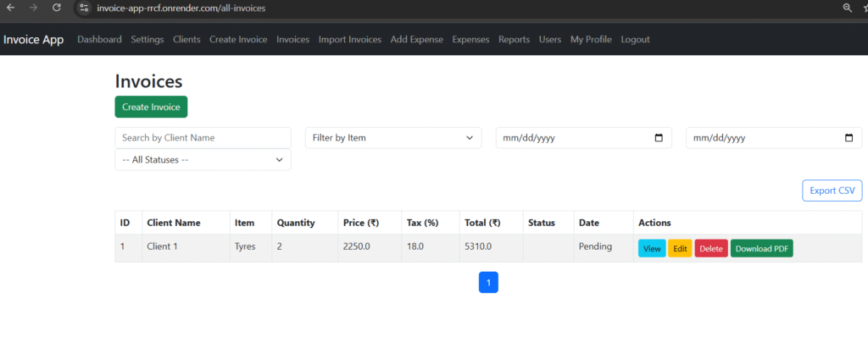The width and height of the screenshot is (868, 354).
Task: Select page 1 in pagination
Action: (x=488, y=282)
